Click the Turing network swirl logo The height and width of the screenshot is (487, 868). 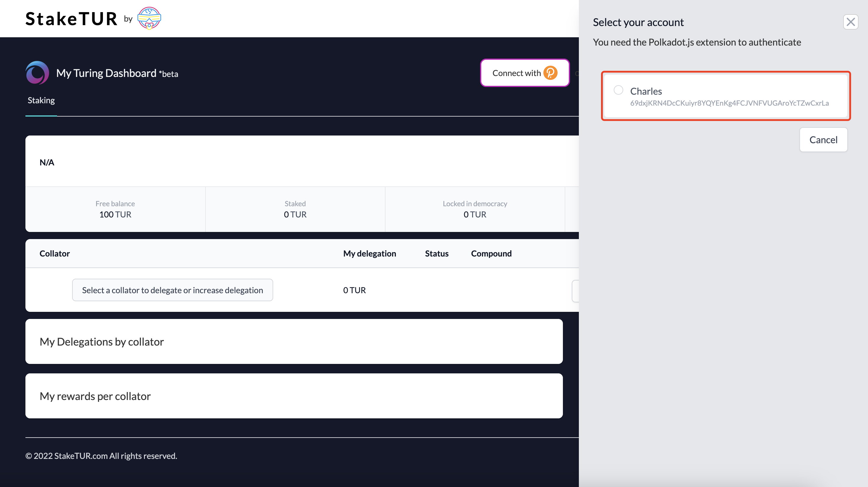37,72
